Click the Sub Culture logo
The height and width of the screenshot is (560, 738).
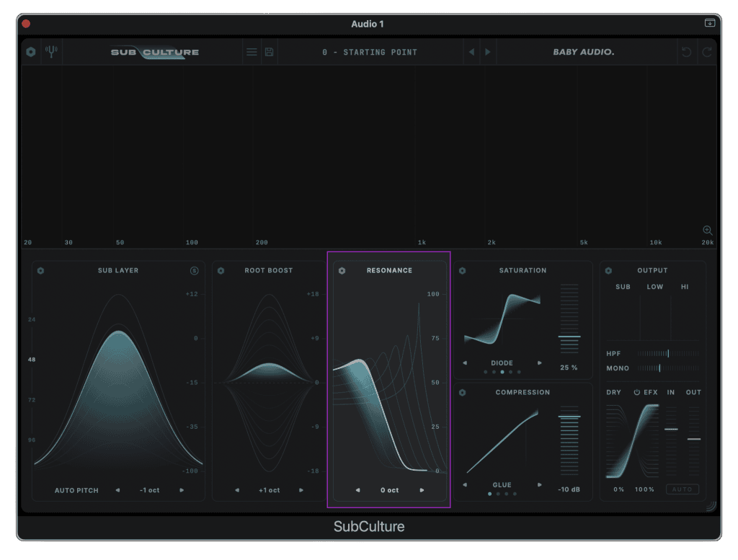point(155,52)
